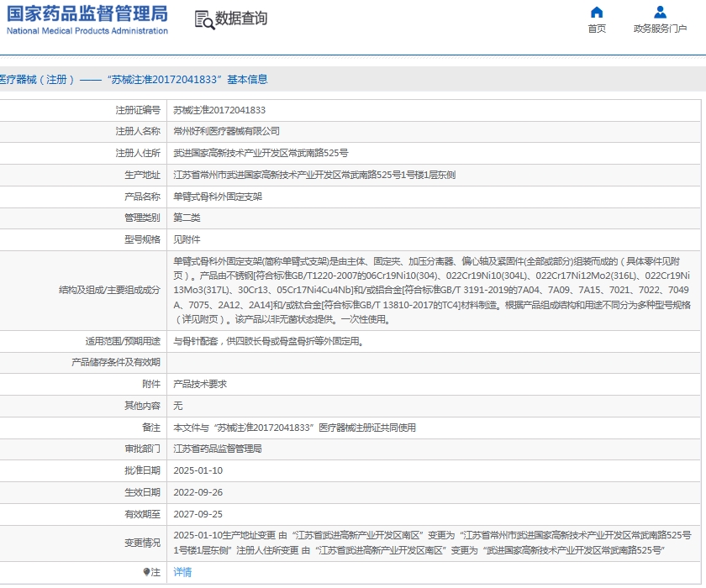Click the 国家药品监督管理局 logo
Image resolution: width=706 pixels, height=588 pixels.
pyautogui.click(x=87, y=14)
